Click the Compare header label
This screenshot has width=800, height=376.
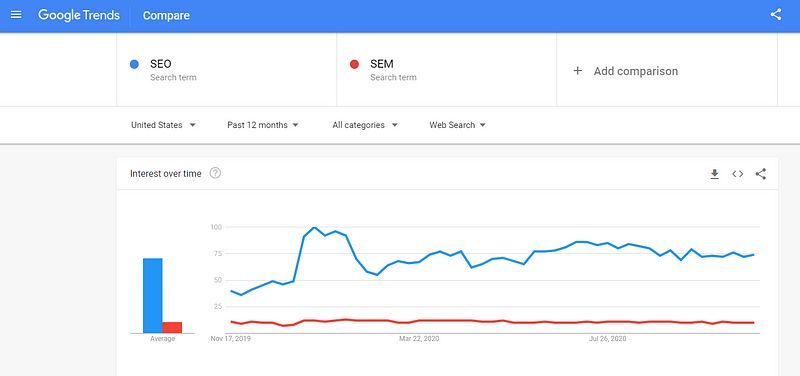166,16
